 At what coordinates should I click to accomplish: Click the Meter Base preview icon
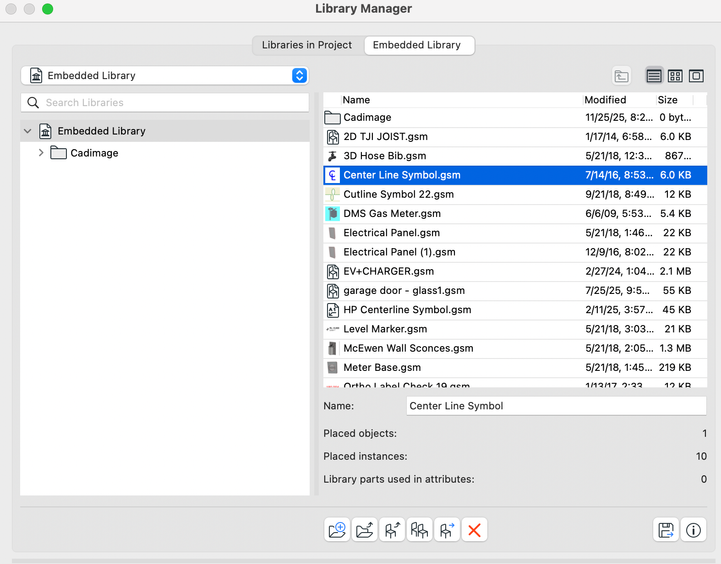[332, 368]
